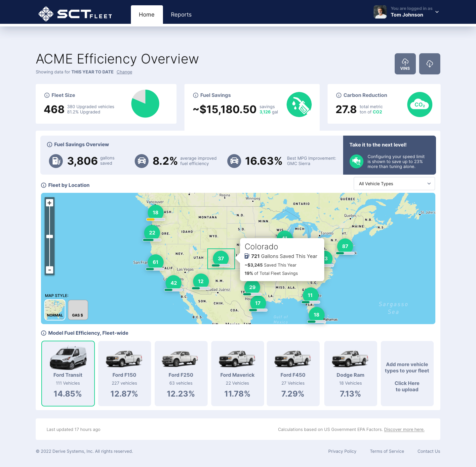The height and width of the screenshot is (467, 476).
Task: Select the Home navigation tab
Action: tap(146, 15)
